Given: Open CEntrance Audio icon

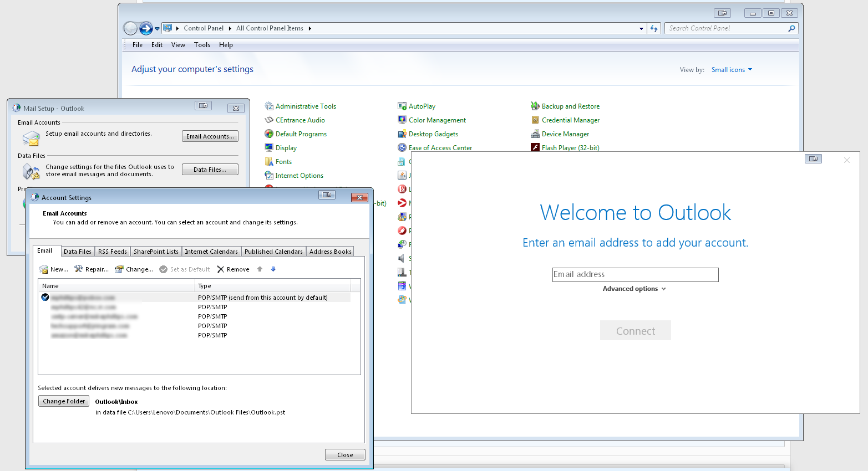Looking at the screenshot, I should (x=269, y=120).
